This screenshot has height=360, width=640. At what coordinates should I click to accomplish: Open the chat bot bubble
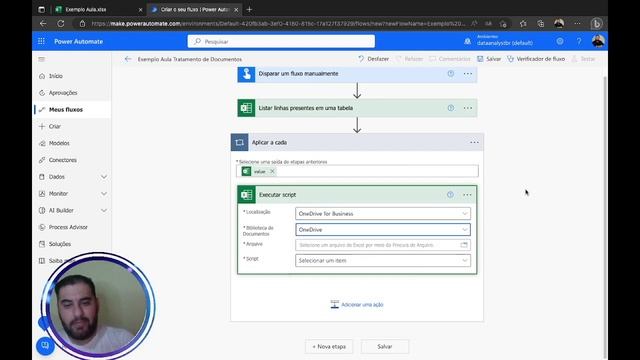click(x=45, y=346)
